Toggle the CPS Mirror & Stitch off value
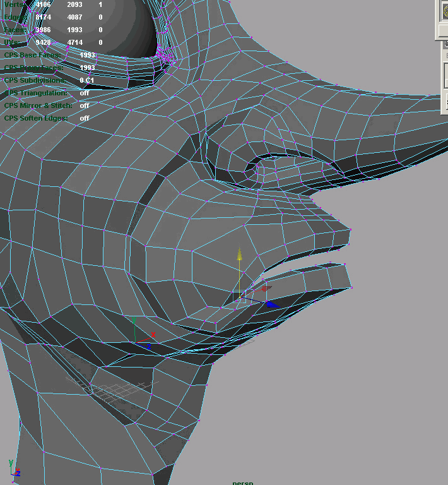 85,105
